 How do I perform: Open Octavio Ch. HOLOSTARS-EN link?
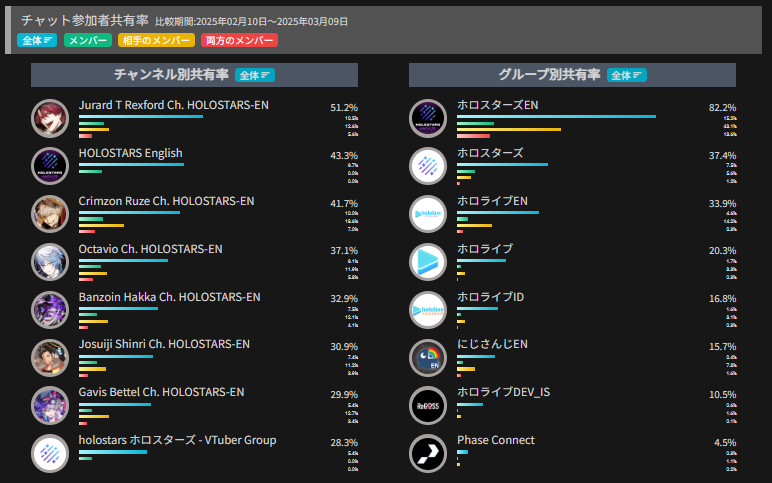click(151, 249)
